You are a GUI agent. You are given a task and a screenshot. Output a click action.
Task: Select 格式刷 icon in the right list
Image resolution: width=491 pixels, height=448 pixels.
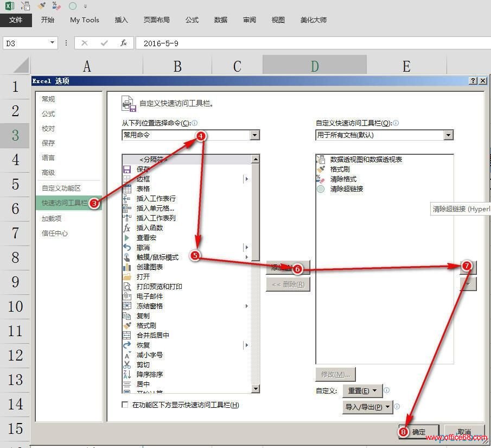pyautogui.click(x=321, y=169)
